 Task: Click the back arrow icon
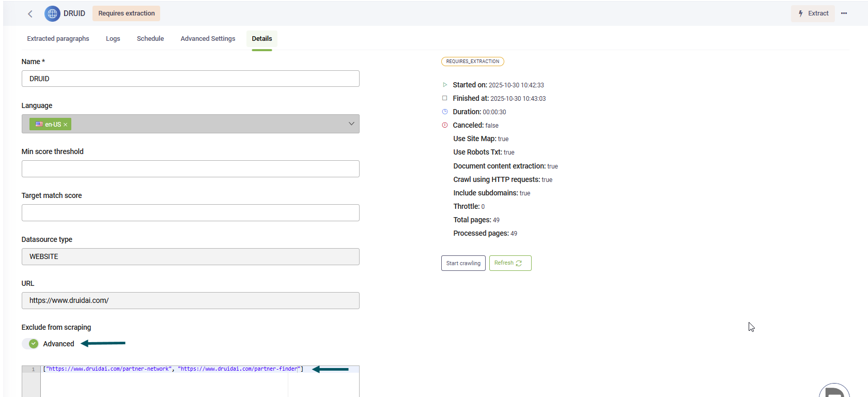(x=30, y=14)
